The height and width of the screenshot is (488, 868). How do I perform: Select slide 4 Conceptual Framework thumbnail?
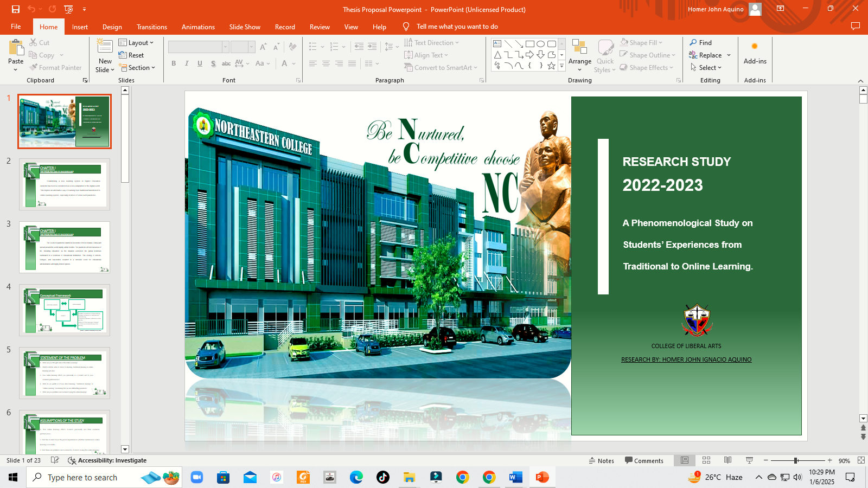click(65, 310)
